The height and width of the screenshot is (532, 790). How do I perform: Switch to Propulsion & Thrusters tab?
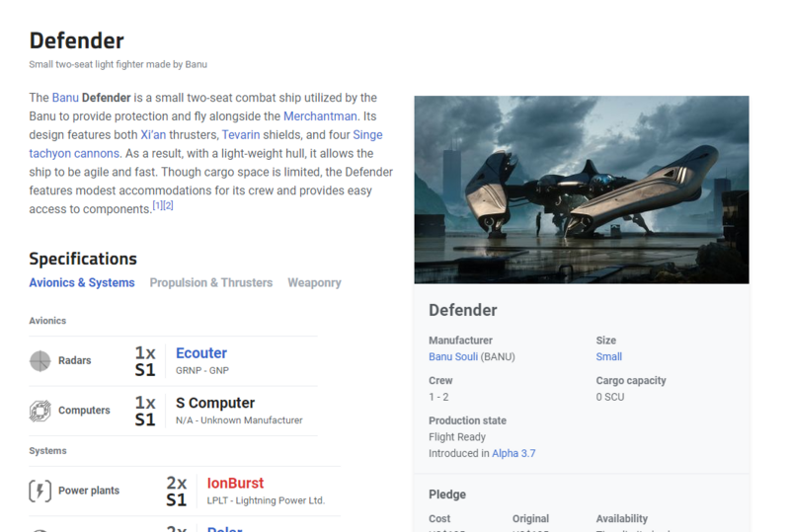point(210,282)
